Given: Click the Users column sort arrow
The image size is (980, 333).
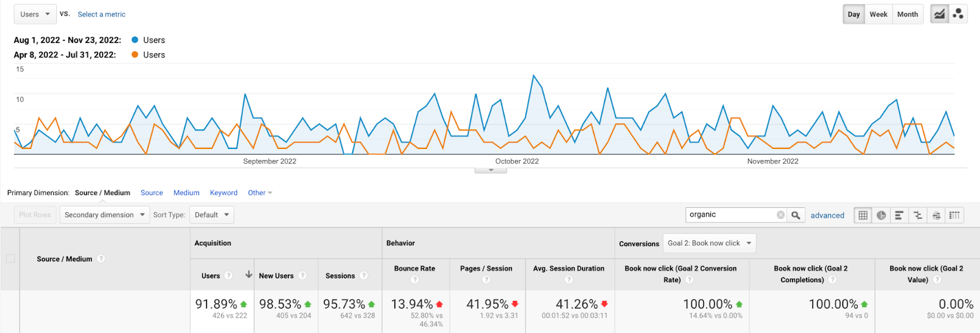Looking at the screenshot, I should (249, 275).
